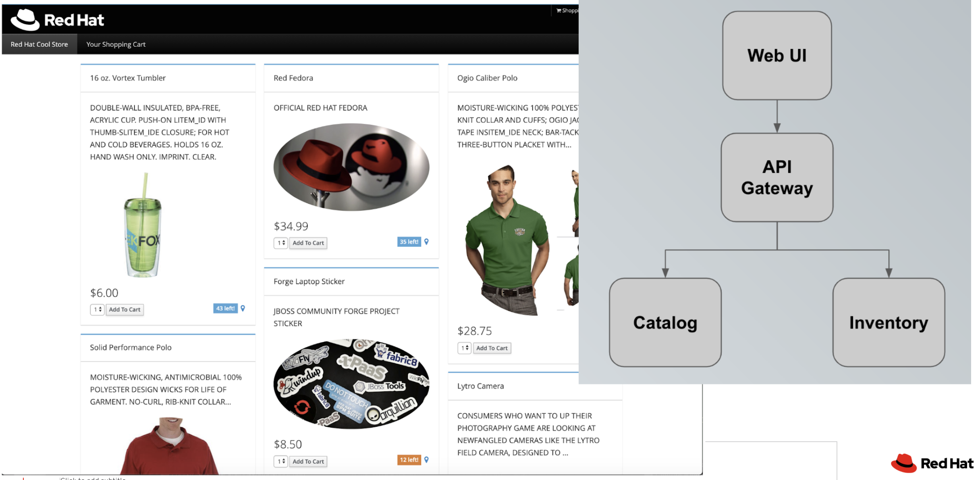Add Vortex Tumbler to cart
The height and width of the screenshot is (480, 980).
(x=125, y=309)
